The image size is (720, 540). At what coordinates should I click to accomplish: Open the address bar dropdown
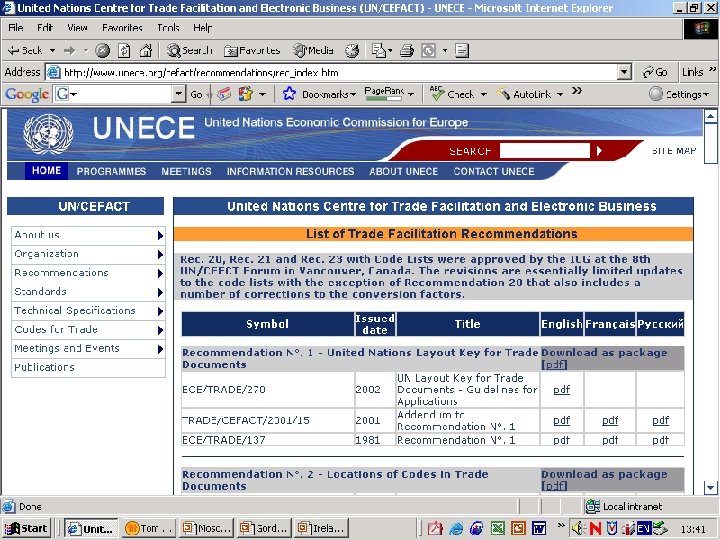pos(624,72)
